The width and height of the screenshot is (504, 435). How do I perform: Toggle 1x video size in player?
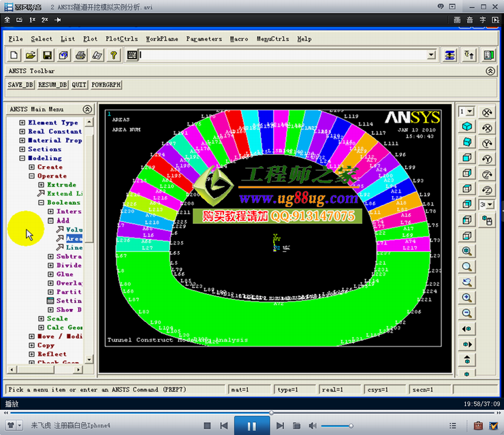[x=32, y=20]
